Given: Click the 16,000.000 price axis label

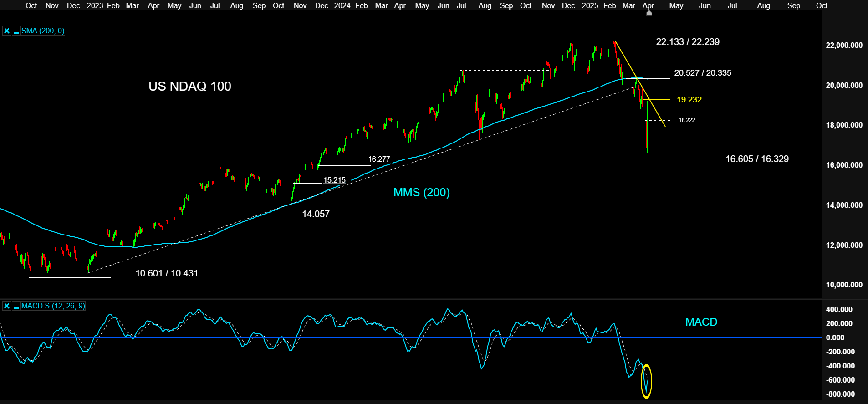Looking at the screenshot, I should point(844,165).
